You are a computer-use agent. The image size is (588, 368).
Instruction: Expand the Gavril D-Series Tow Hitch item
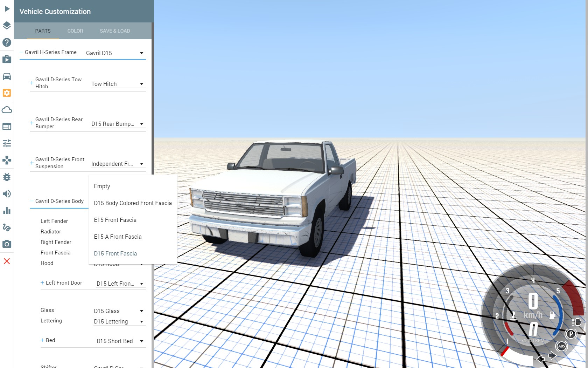pos(32,83)
